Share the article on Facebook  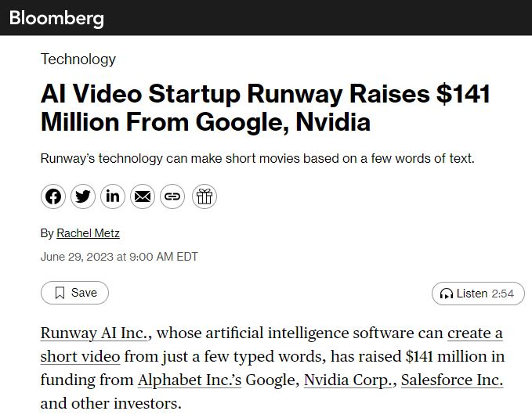pos(53,196)
